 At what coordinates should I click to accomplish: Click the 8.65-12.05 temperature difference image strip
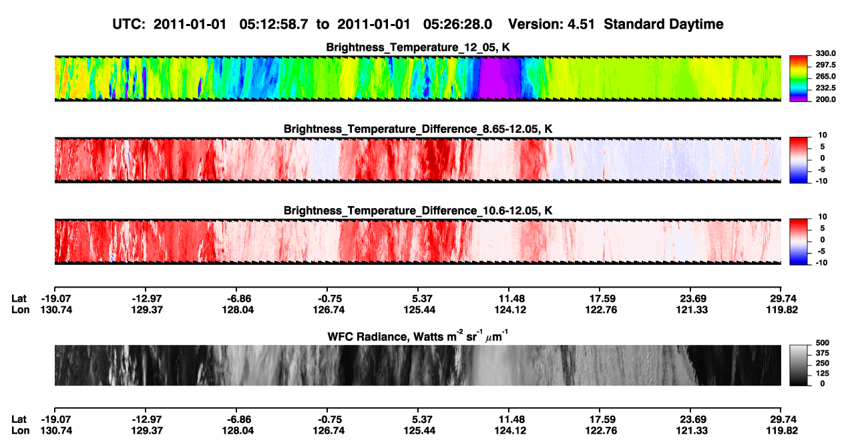pyautogui.click(x=417, y=160)
